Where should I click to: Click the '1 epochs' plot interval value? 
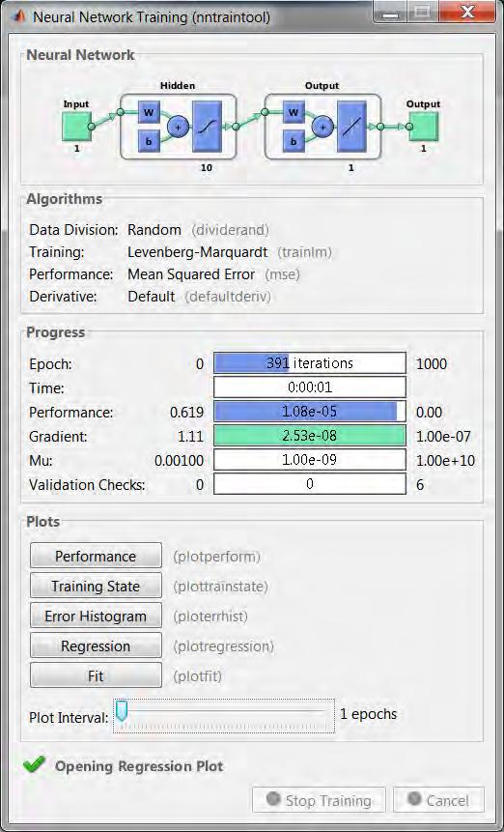368,714
